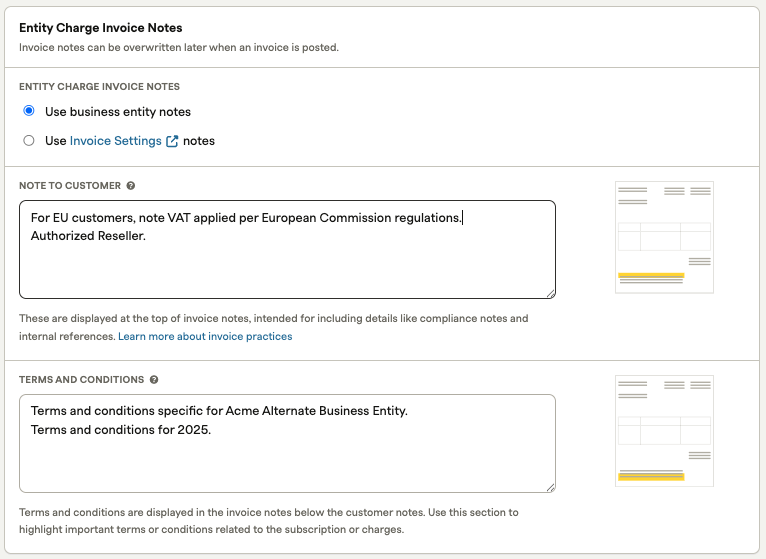Click the external link icon after Invoice Settings

pyautogui.click(x=172, y=141)
